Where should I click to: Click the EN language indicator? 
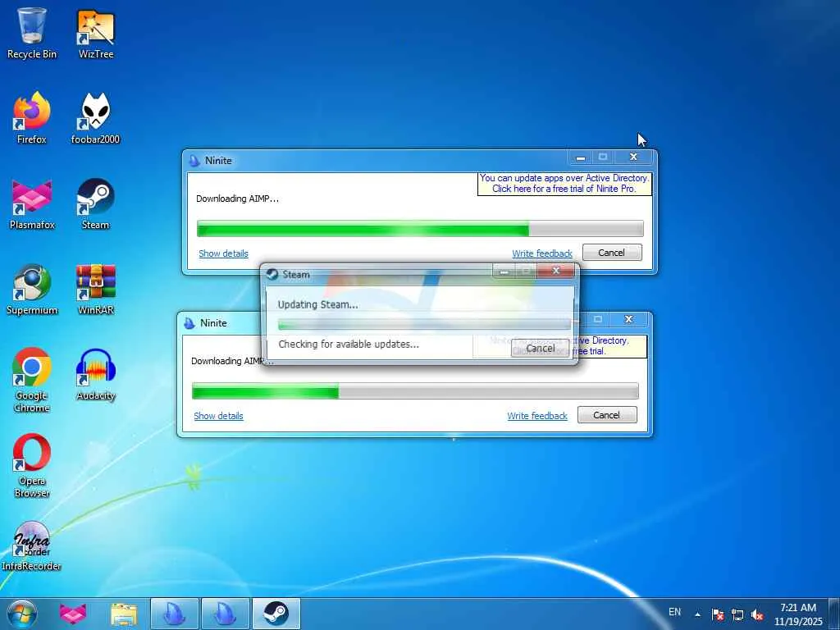point(674,612)
